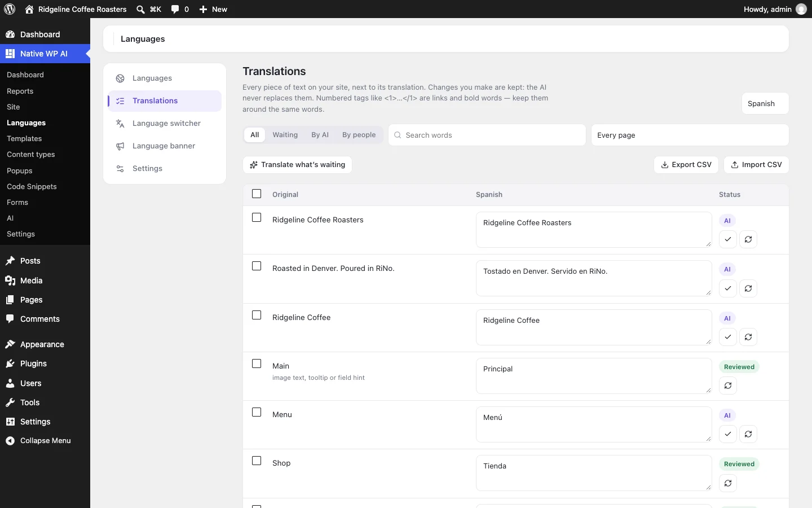Screen dimensions: 812x508
Task: Edit the Principal translation text area
Action: (594, 376)
